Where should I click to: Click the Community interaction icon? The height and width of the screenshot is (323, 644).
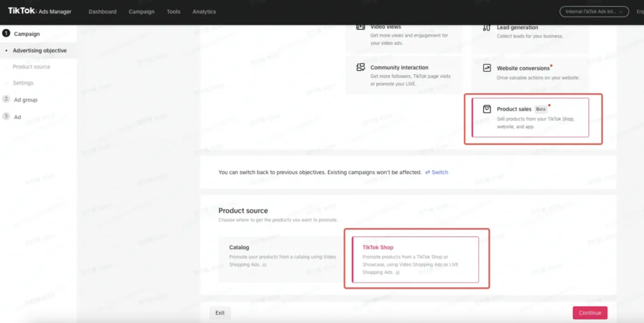[361, 67]
